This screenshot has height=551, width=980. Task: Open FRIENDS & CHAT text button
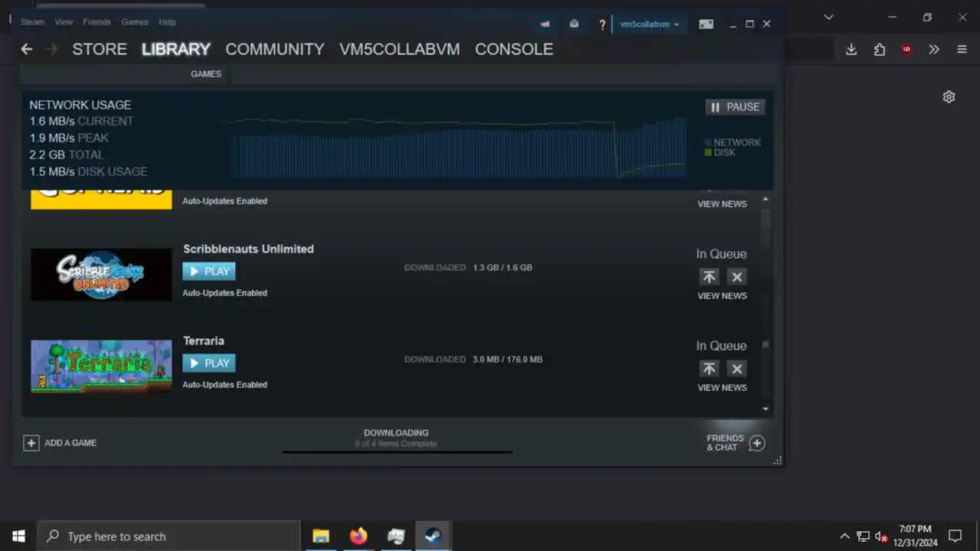(x=725, y=443)
